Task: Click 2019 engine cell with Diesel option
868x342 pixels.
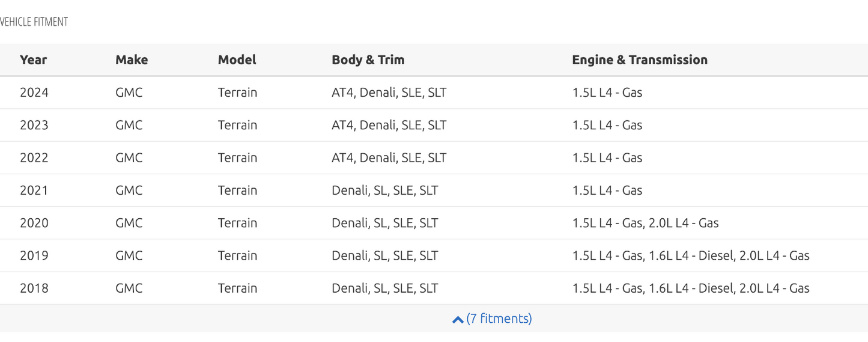Action: click(x=691, y=255)
